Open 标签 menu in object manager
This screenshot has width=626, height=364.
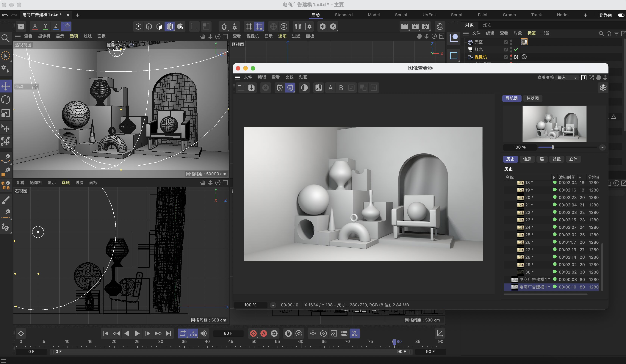click(x=531, y=33)
